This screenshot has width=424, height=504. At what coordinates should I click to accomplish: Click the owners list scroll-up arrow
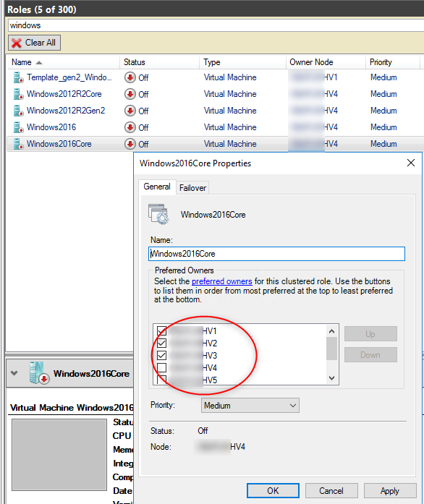331,331
